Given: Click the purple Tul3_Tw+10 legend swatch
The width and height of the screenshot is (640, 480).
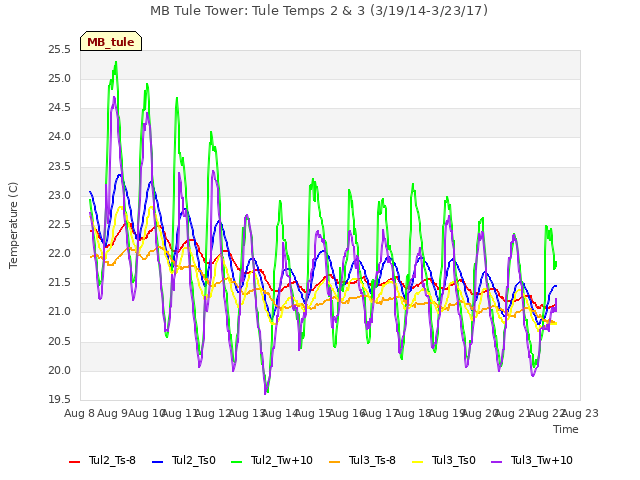Looking at the screenshot, I should click(497, 462).
